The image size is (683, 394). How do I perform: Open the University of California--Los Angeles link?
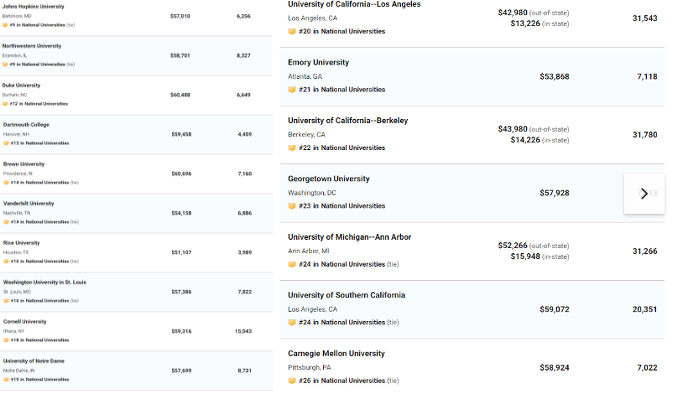(354, 4)
